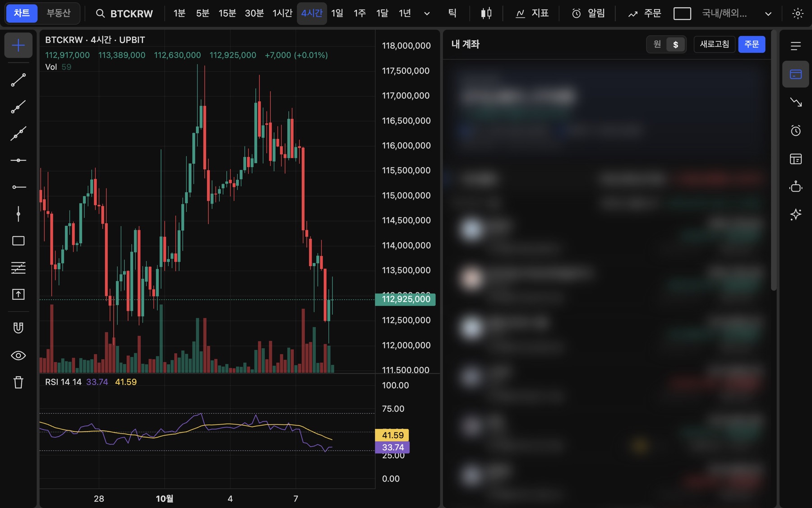Image resolution: width=812 pixels, height=508 pixels.
Task: Toggle drawings visibility eye icon
Action: tap(18, 356)
